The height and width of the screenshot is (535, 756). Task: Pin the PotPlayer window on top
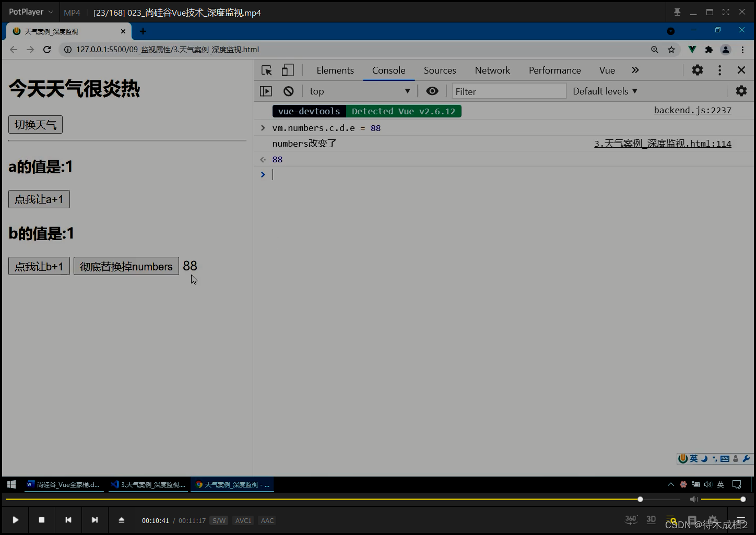677,12
